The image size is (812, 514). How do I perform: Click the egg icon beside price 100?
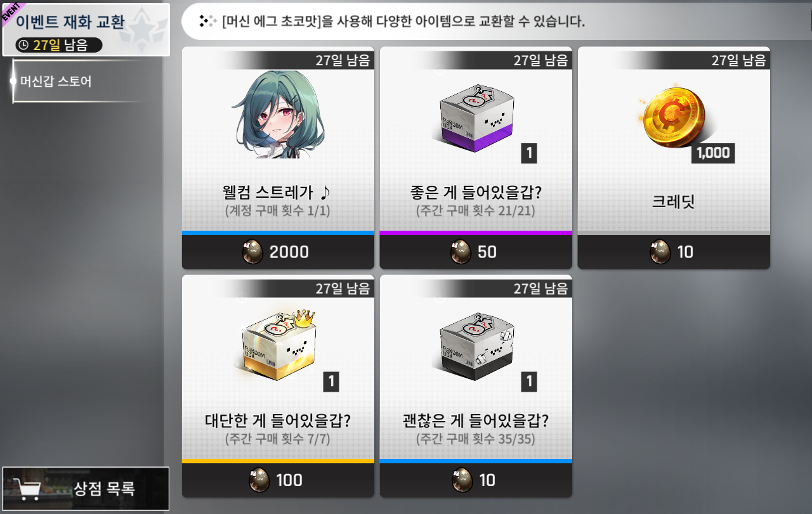[259, 480]
